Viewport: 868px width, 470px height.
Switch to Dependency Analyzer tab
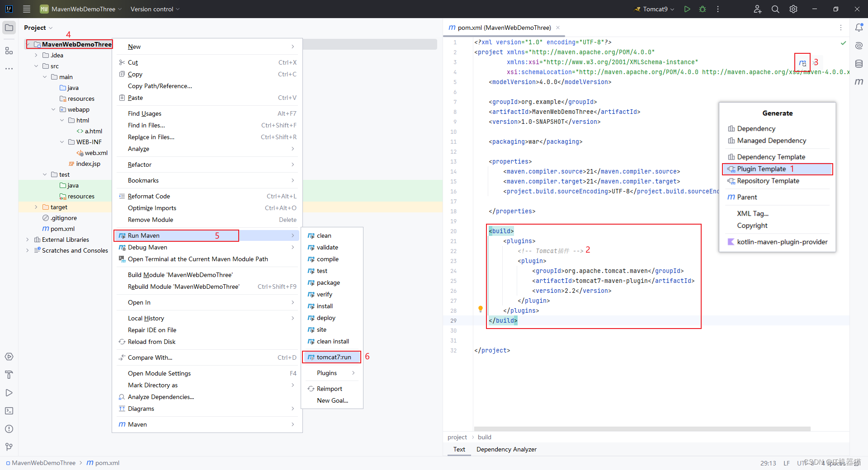(506, 449)
